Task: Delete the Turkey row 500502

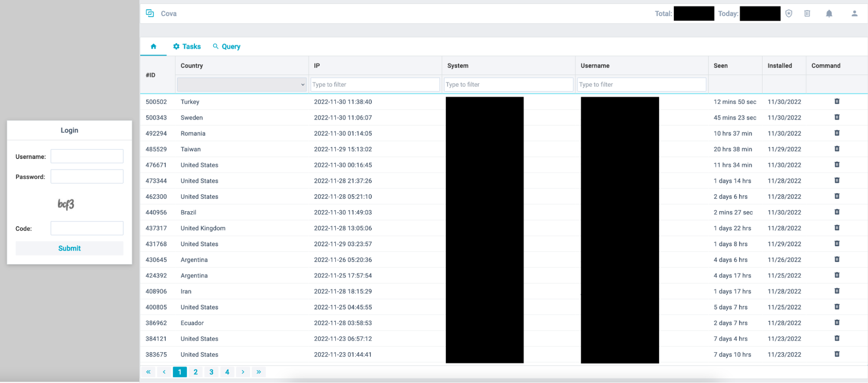Action: click(x=837, y=102)
